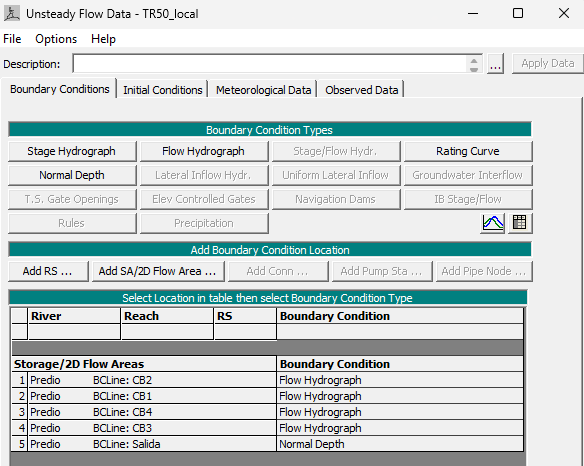
Task: Click the description field's down arrow
Action: (x=474, y=69)
